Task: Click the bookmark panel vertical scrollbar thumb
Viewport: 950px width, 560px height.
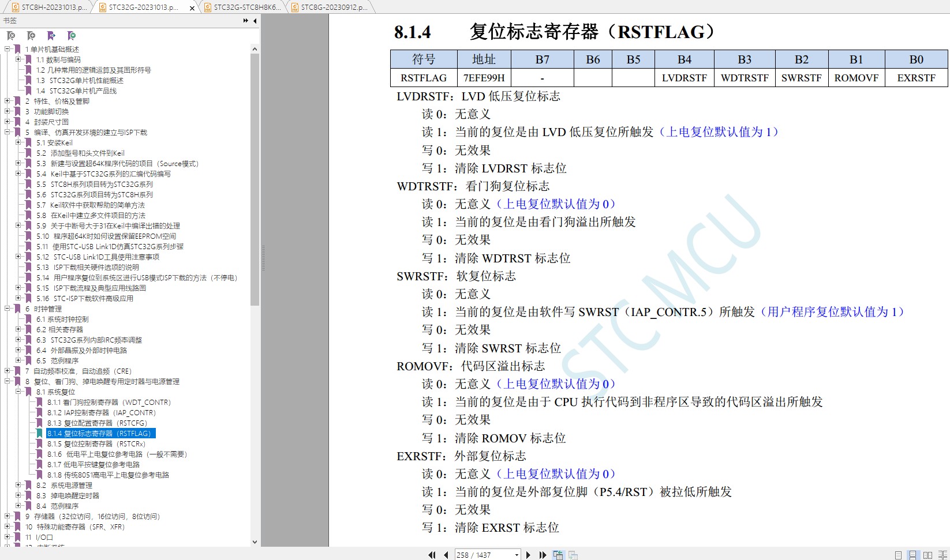Action: 255,180
